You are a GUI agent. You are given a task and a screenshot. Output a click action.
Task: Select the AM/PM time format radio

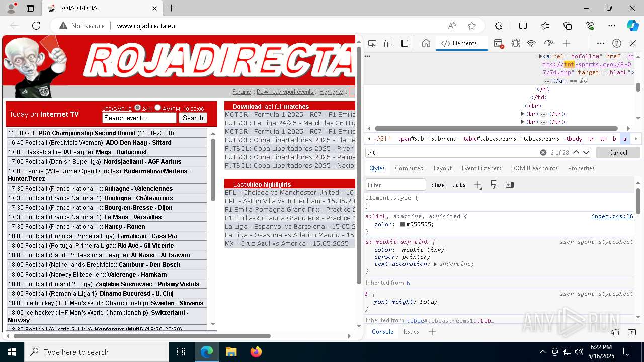pos(157,108)
